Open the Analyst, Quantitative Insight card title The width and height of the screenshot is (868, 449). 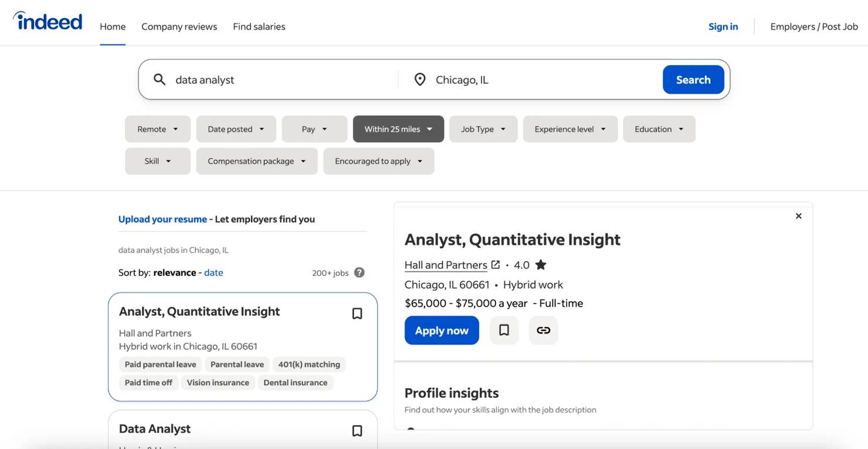click(x=199, y=311)
